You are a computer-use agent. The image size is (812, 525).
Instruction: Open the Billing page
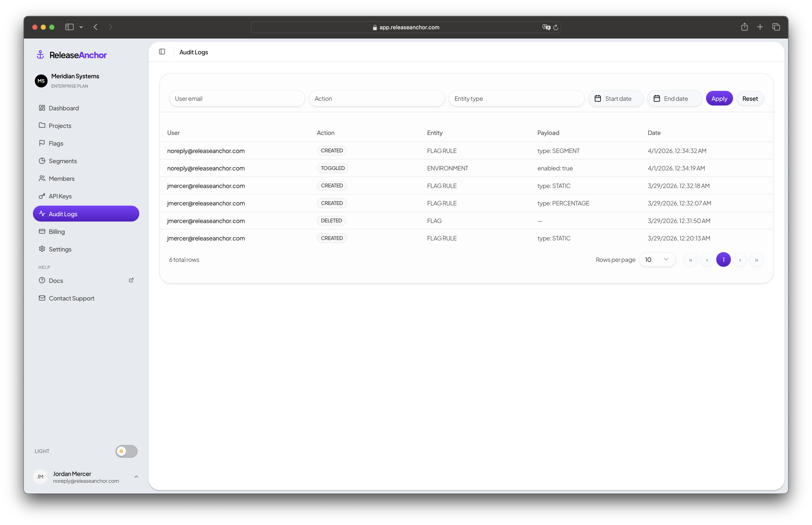click(86, 232)
